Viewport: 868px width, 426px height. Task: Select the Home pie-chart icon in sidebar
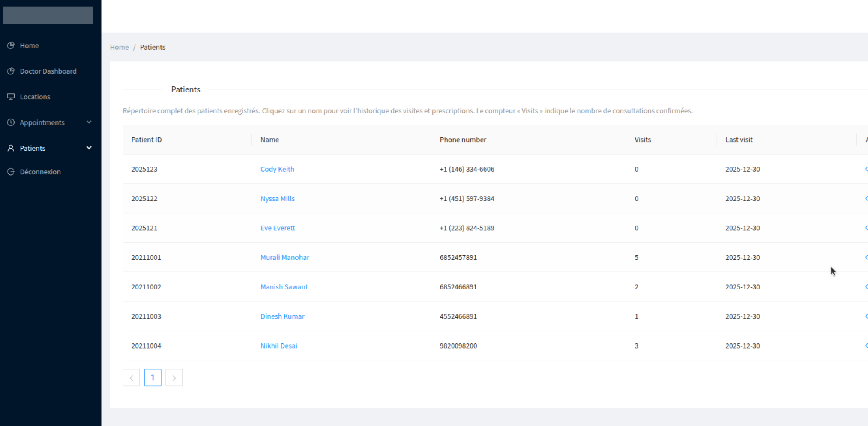tap(11, 45)
